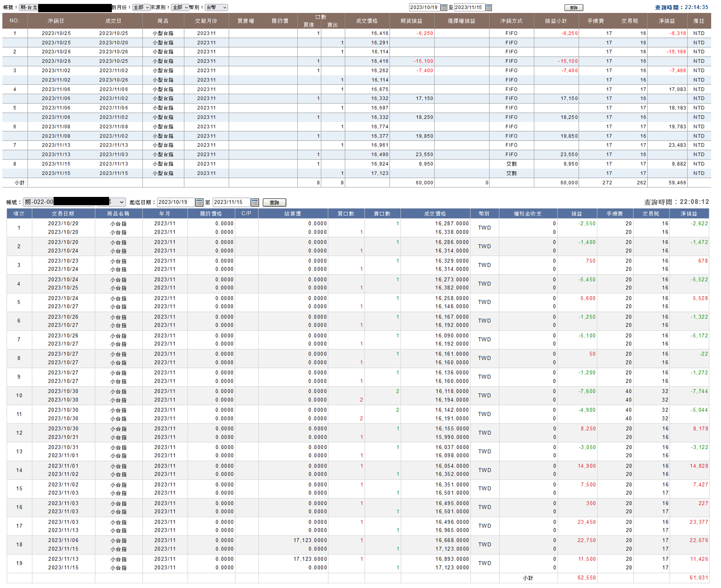Focus the top start date field 2023/10/19
This screenshot has width=721, height=588.
click(x=424, y=7)
